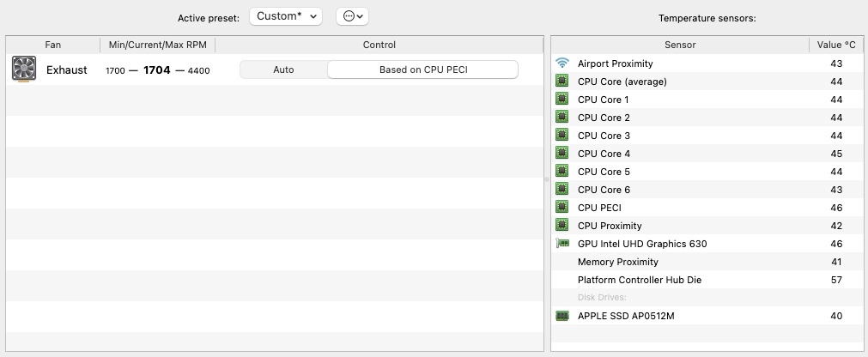Screen dimensions: 868x357
Task: Click the Min/Current/Max RPM column header
Action: [x=158, y=45]
